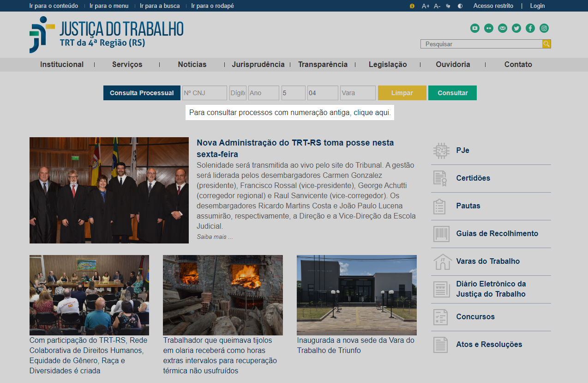Toggle high contrast mode icon

click(460, 6)
